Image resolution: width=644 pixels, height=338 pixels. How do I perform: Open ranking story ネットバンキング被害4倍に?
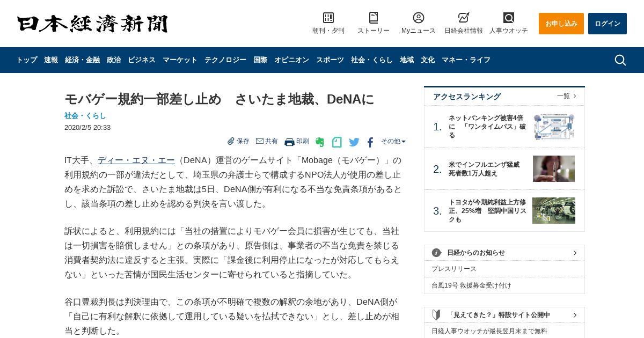487,127
